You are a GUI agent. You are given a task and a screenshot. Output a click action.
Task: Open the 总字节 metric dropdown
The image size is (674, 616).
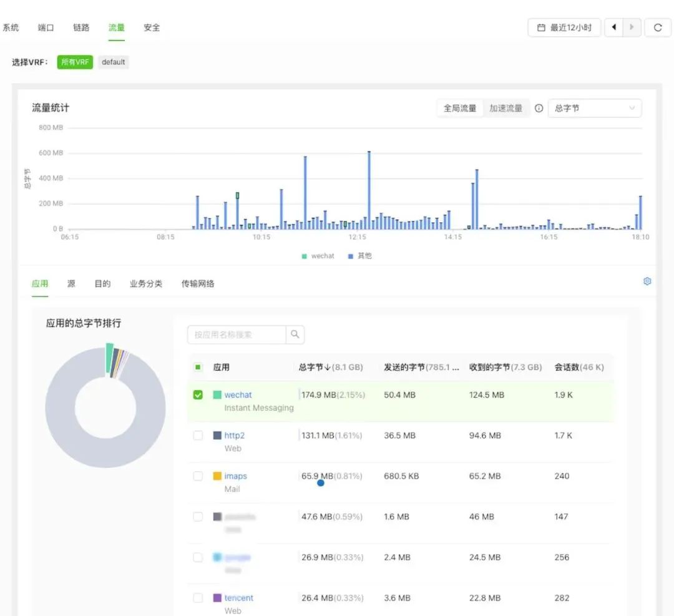594,108
